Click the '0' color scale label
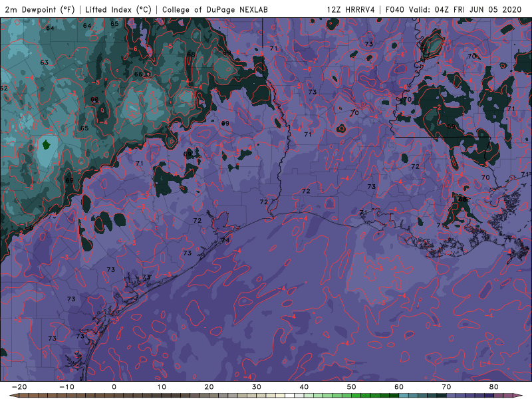532x399 pixels. [x=114, y=387]
